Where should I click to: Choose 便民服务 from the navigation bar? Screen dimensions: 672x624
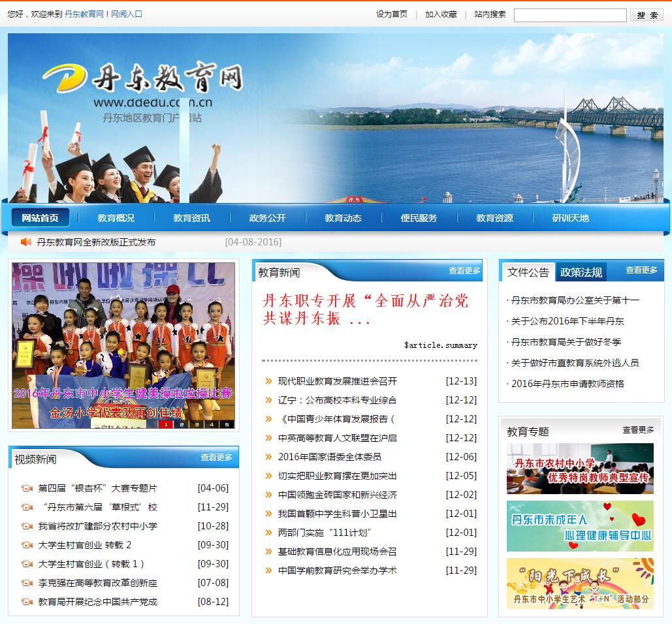click(x=419, y=218)
